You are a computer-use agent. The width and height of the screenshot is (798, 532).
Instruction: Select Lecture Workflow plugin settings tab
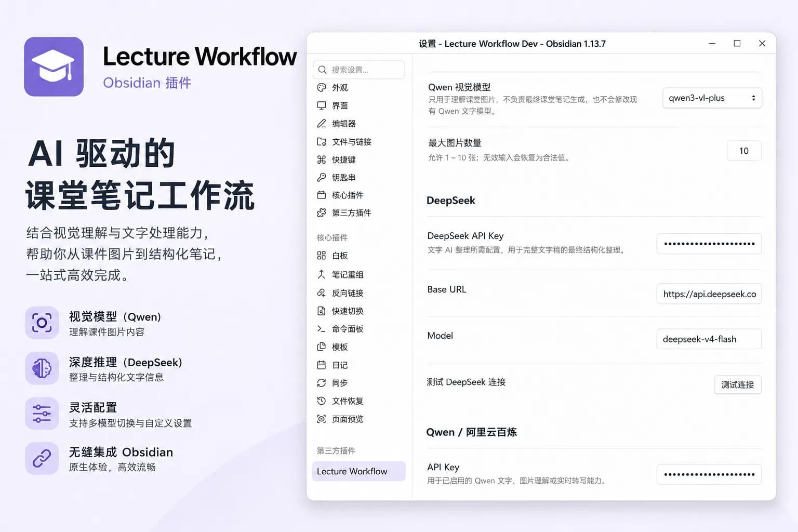(358, 471)
